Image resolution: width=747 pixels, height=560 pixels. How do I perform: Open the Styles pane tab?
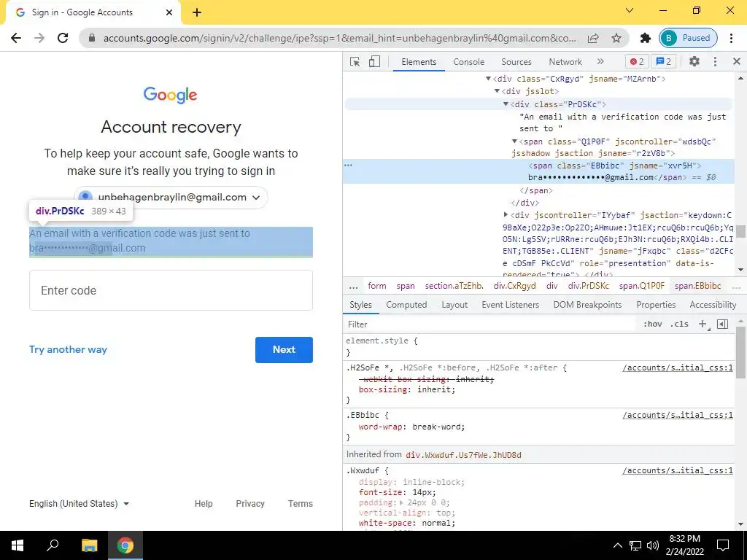click(360, 305)
